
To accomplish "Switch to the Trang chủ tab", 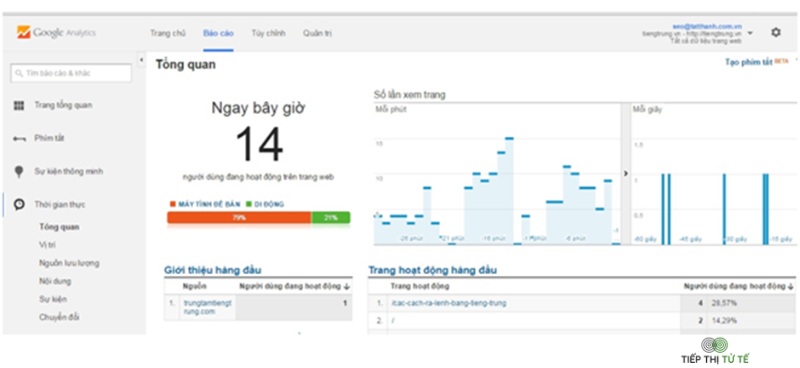I will click(167, 33).
